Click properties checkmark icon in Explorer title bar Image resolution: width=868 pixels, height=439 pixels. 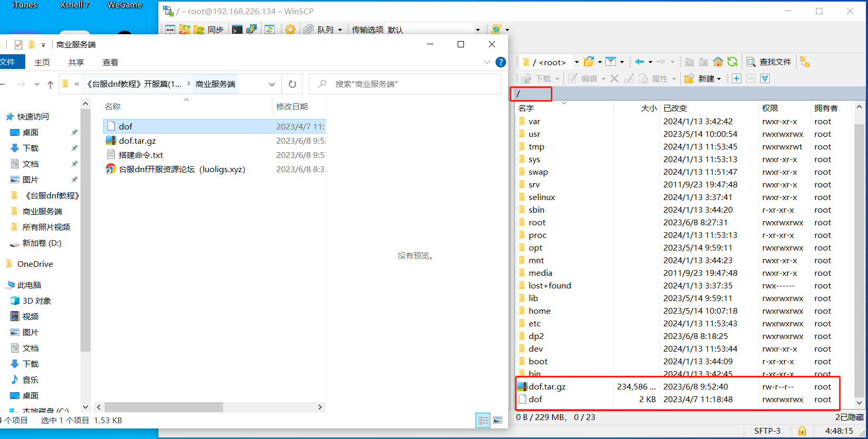[18, 45]
